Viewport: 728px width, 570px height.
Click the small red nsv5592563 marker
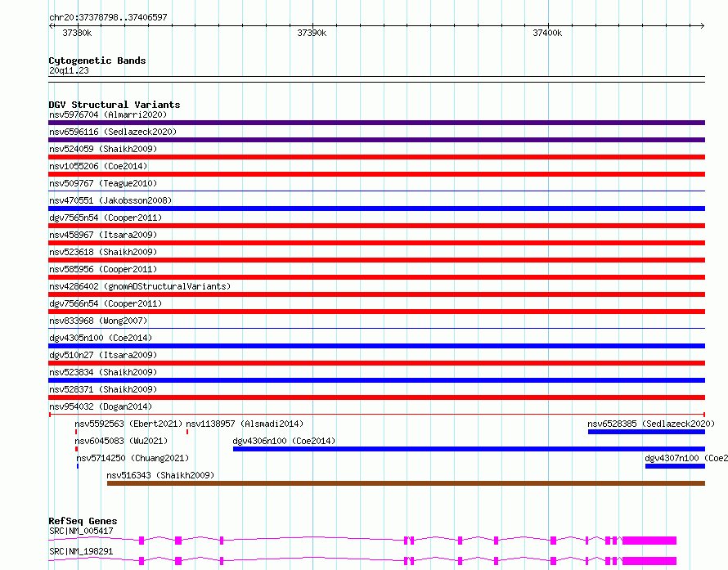[76, 432]
